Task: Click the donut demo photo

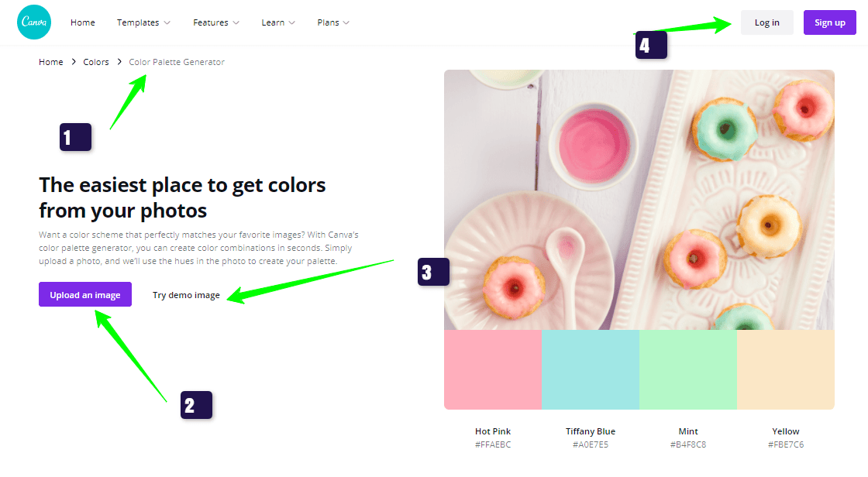Action: (639, 200)
